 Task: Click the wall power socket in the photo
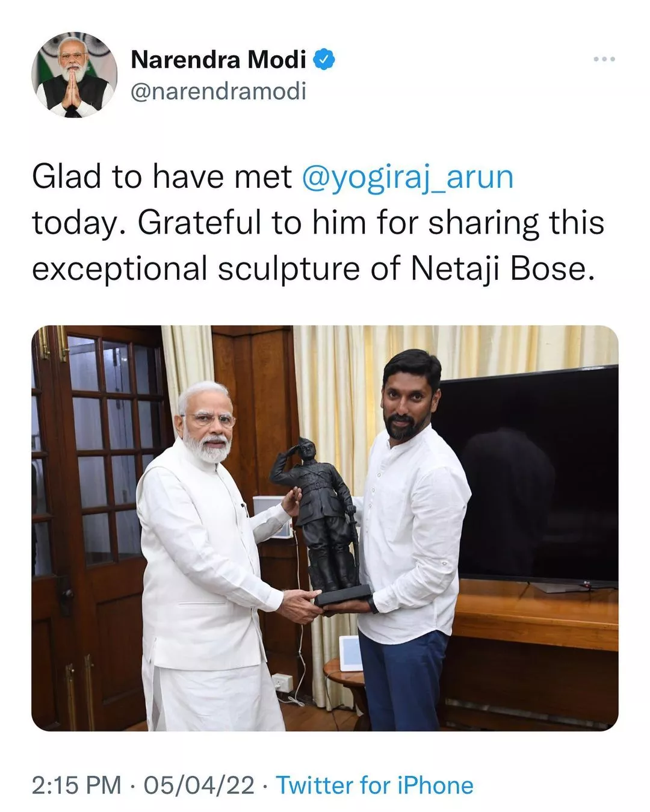click(282, 682)
